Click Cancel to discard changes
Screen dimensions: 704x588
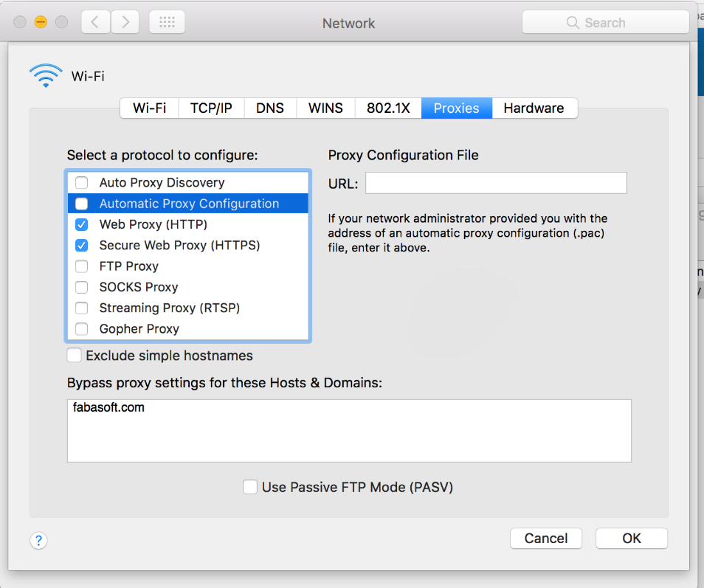click(x=546, y=538)
